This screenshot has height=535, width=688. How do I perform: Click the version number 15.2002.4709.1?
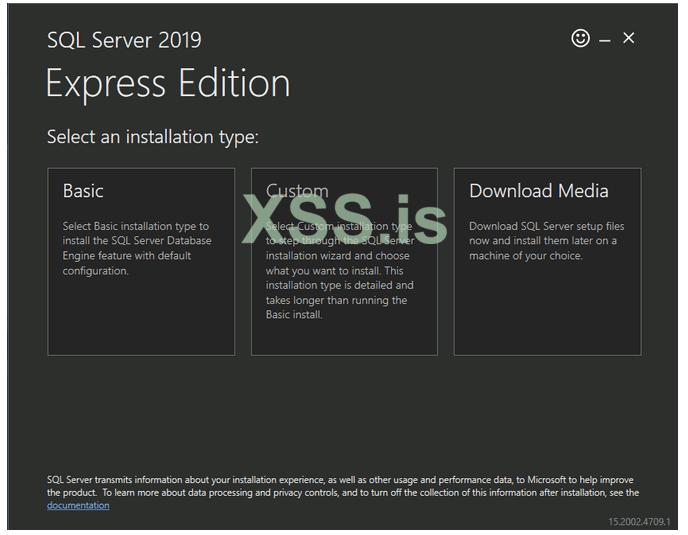tap(640, 522)
